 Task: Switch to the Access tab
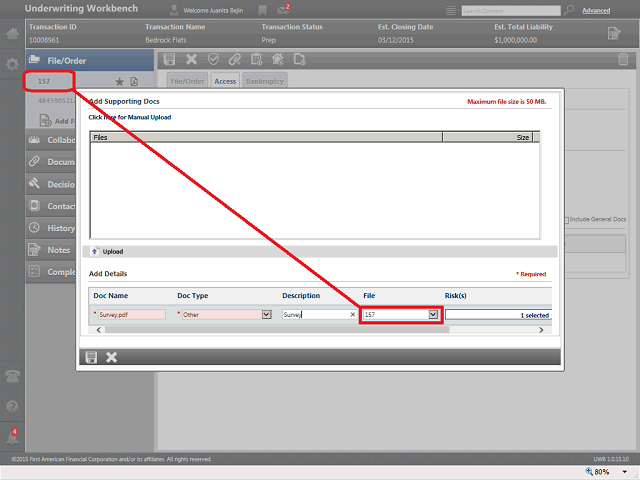[225, 81]
